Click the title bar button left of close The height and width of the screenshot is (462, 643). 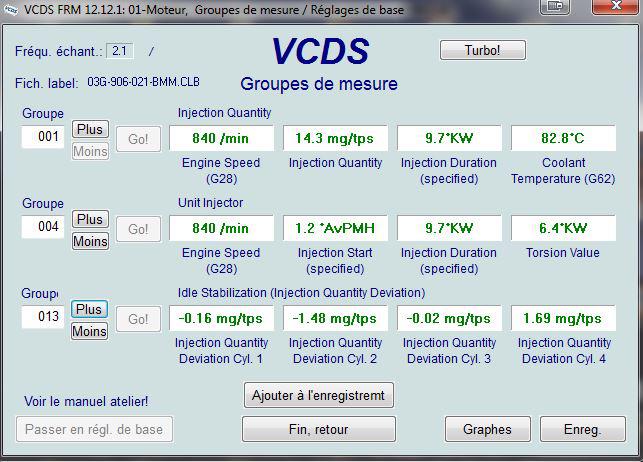point(555,6)
